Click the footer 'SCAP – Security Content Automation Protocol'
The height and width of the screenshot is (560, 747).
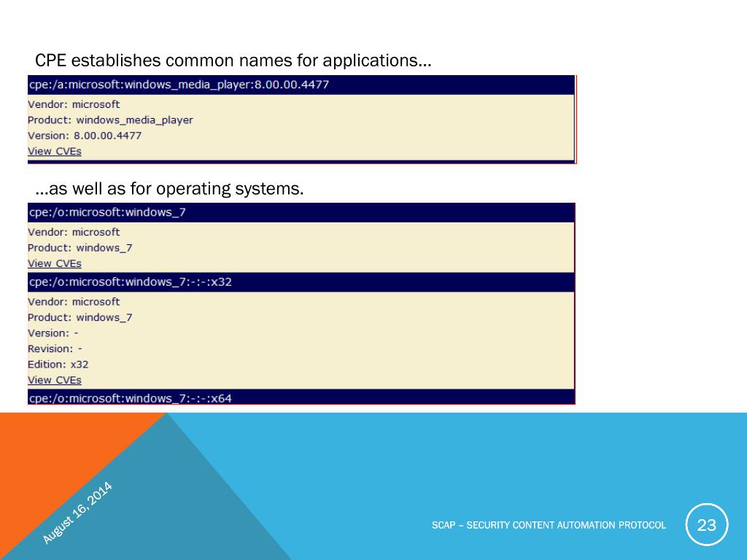tap(549, 525)
